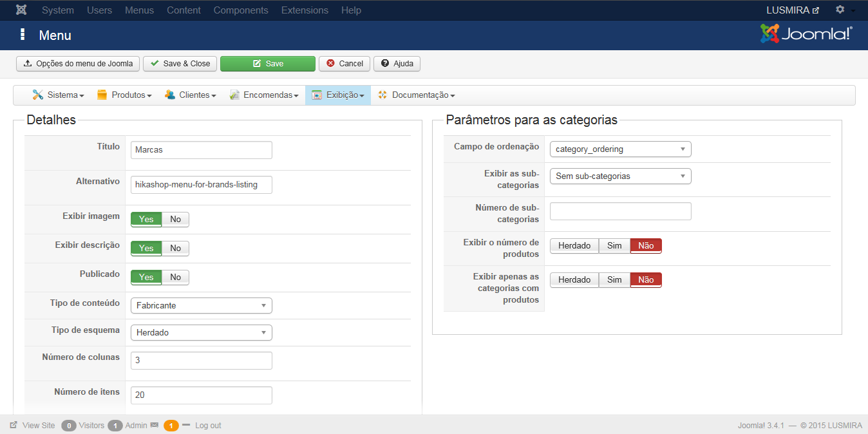Click the Save & Close button
868x434 pixels.
[180, 64]
